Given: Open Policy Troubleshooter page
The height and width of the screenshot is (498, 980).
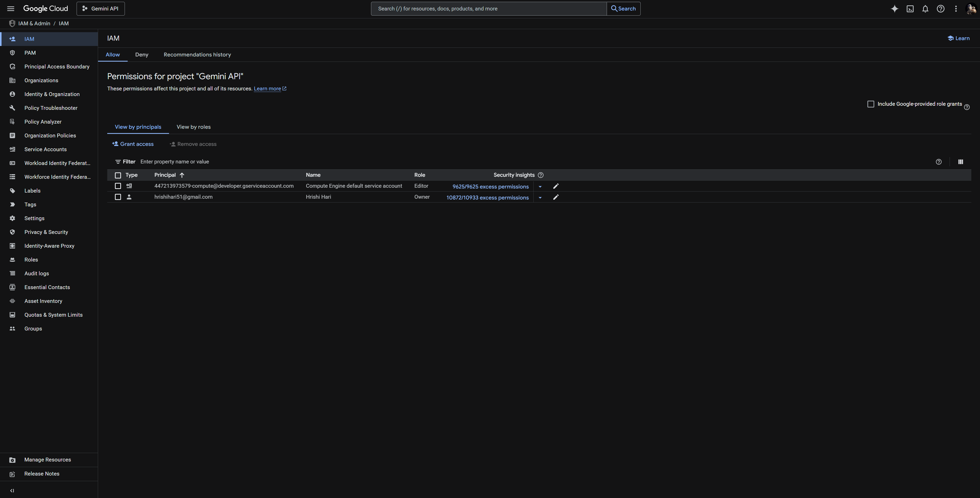Looking at the screenshot, I should tap(49, 108).
